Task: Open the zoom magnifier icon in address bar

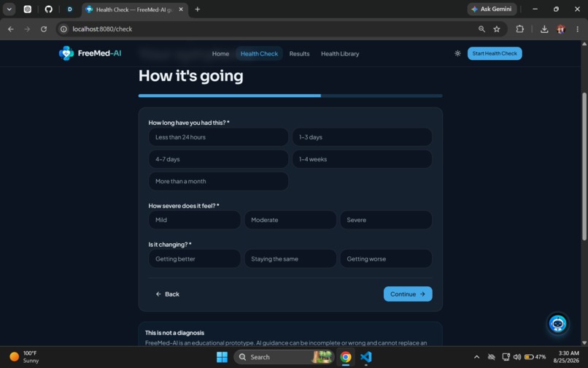Action: tap(481, 29)
